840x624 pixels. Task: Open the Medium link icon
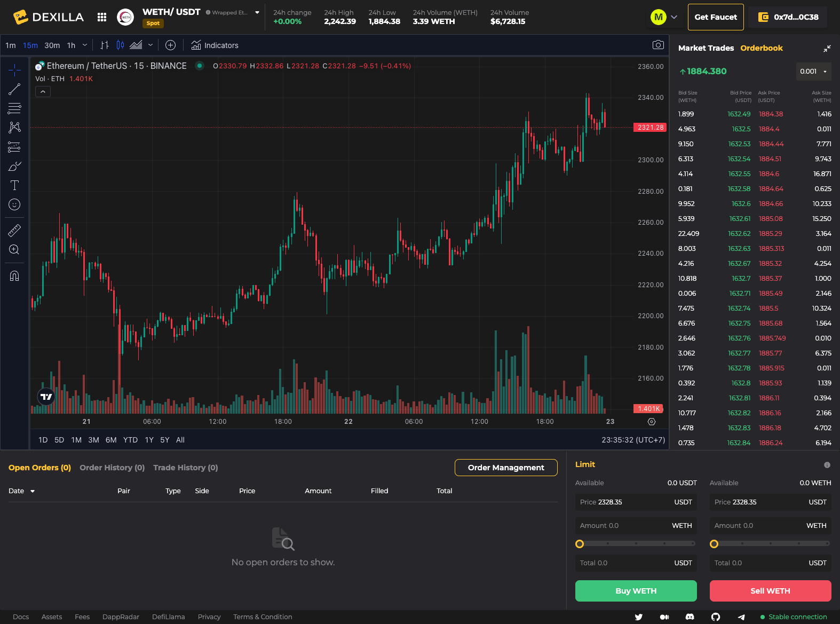(664, 617)
